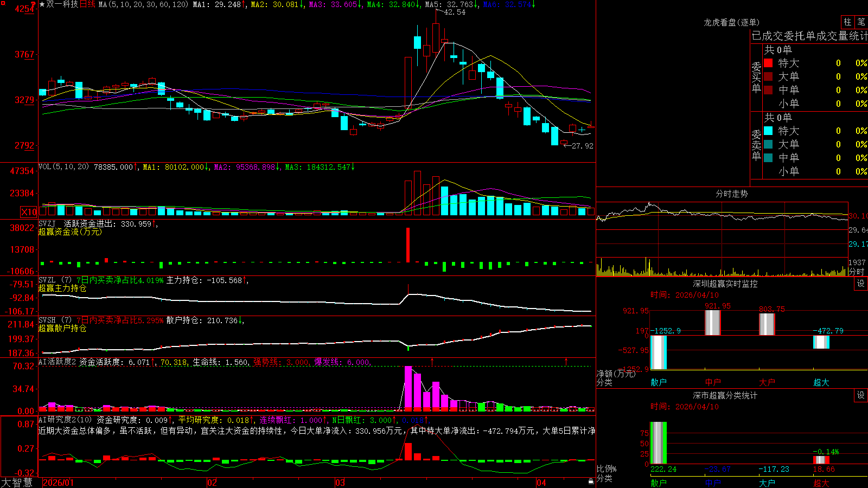
Task: Click the red 特大 buy-order color swatch
Action: click(x=768, y=63)
